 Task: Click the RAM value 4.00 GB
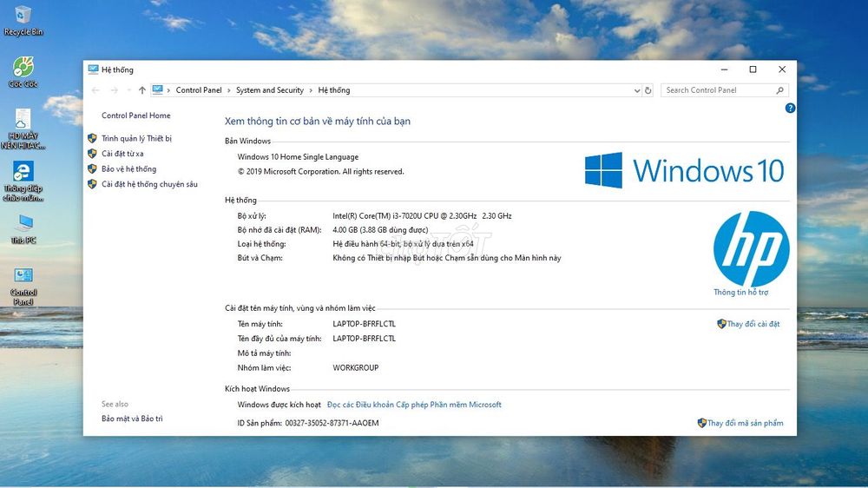pos(380,229)
